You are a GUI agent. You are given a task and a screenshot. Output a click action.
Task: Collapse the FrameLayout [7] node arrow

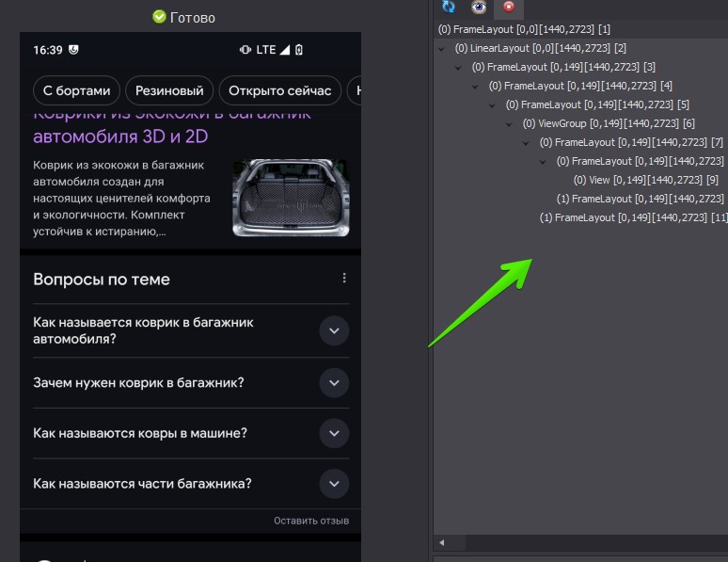click(526, 143)
